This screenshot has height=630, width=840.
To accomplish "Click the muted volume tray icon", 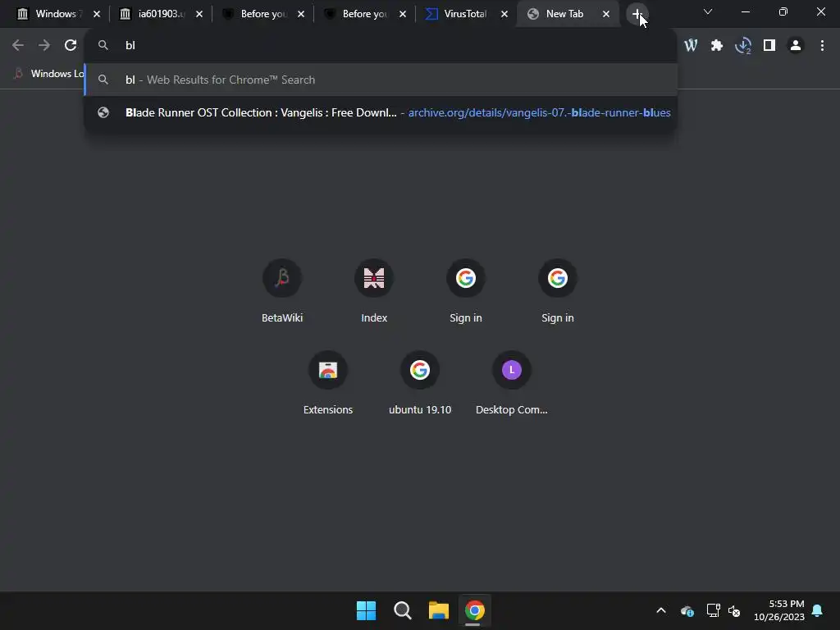I will pos(734,610).
